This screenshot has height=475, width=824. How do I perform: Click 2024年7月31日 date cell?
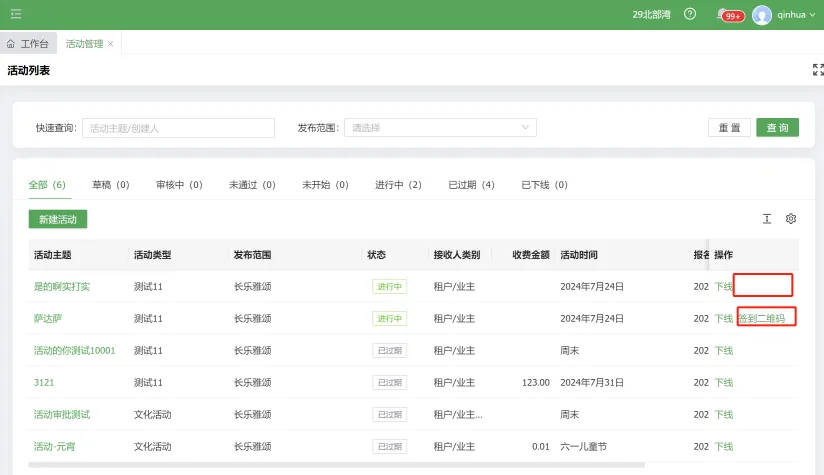point(592,383)
